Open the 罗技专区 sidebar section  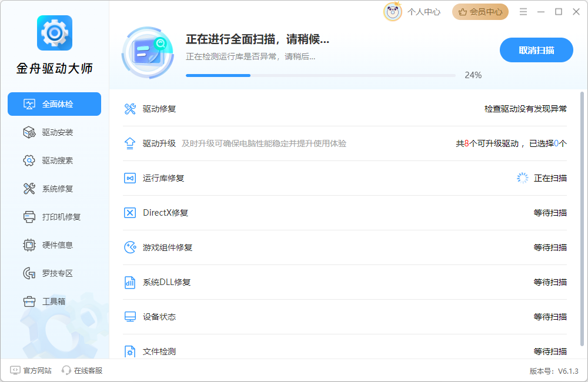click(54, 273)
